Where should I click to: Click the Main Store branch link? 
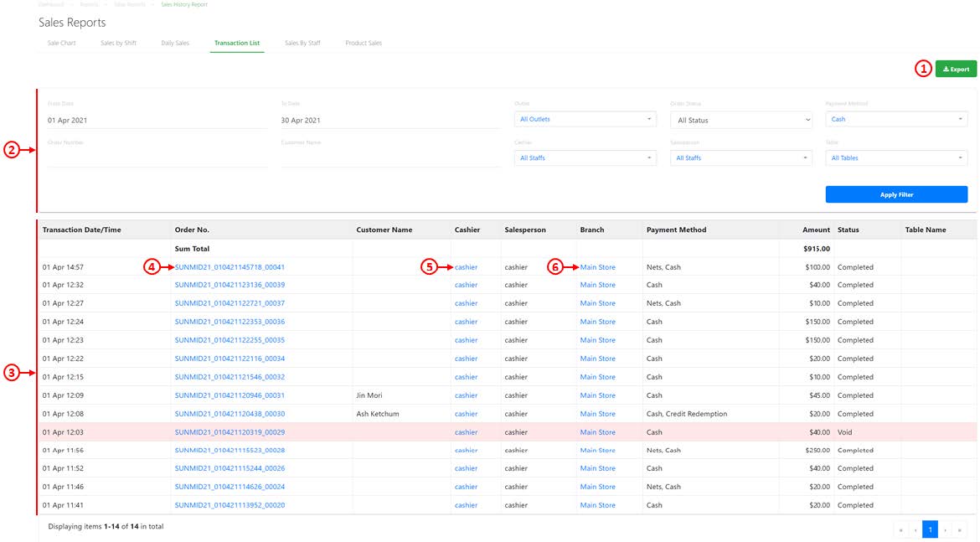(598, 266)
